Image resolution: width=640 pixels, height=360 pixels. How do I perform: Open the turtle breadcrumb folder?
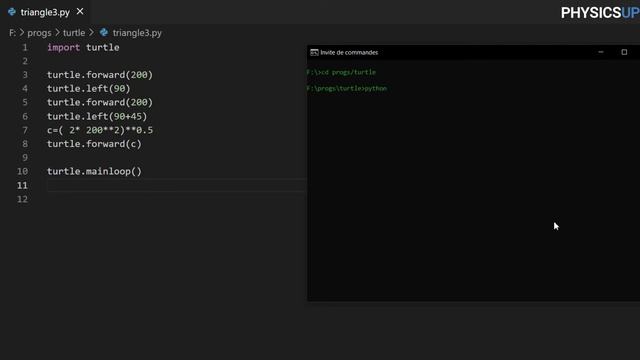click(74, 33)
